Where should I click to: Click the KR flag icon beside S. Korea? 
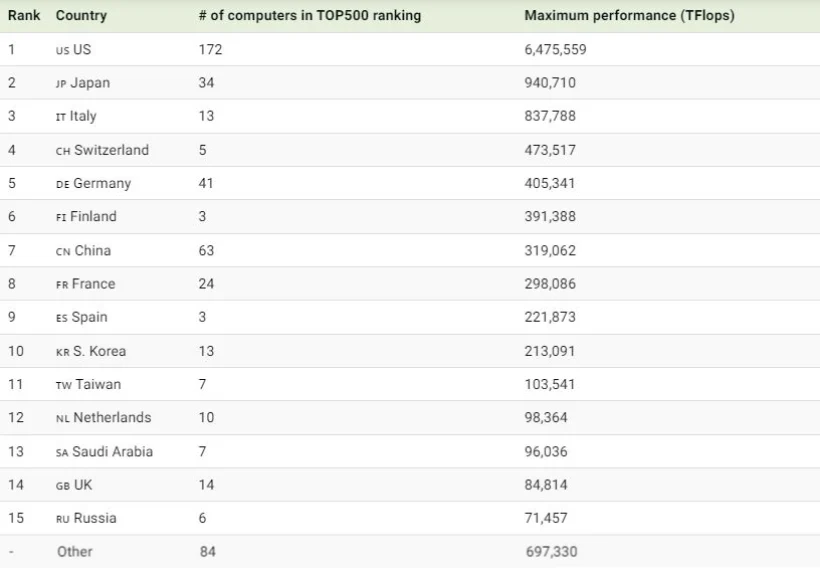(63, 352)
